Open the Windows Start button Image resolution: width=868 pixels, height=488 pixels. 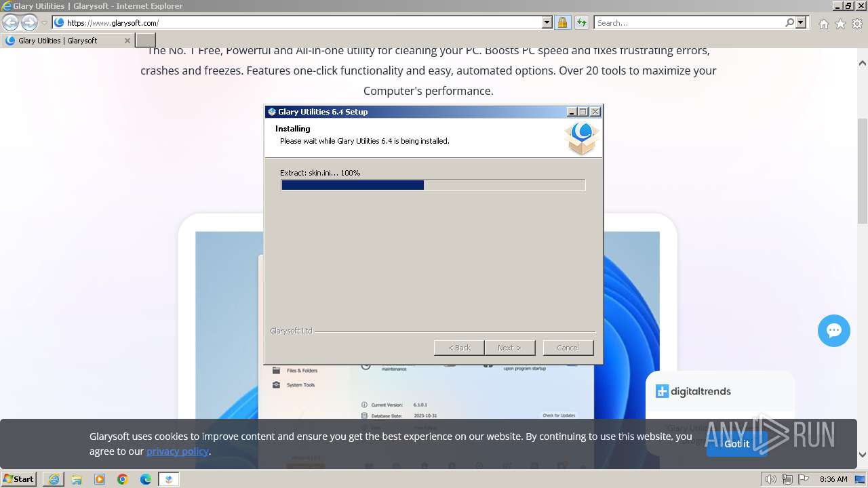click(19, 479)
